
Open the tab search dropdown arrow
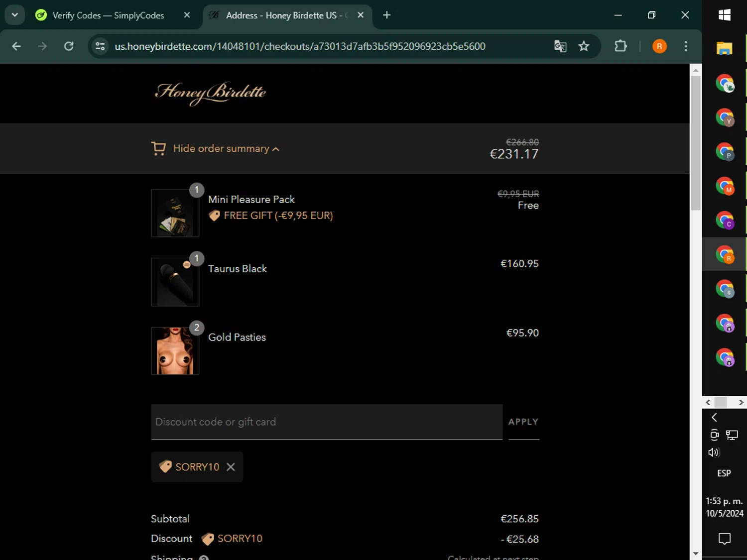click(15, 15)
